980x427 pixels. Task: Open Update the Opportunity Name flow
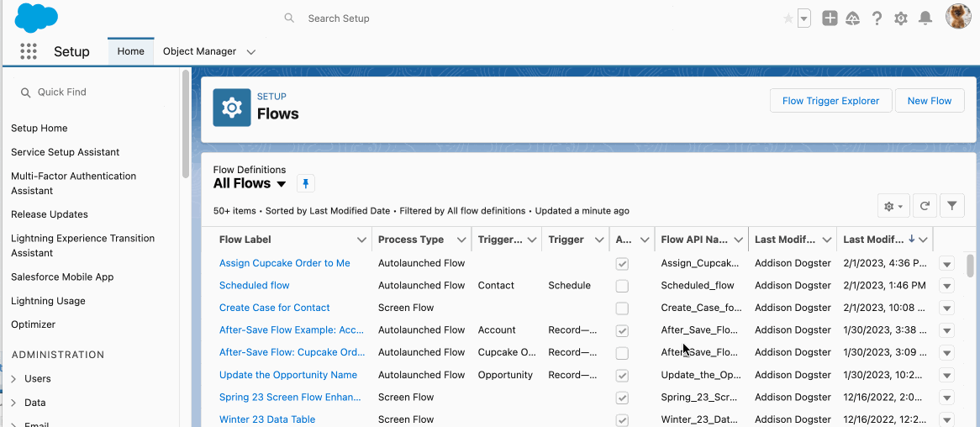[288, 375]
